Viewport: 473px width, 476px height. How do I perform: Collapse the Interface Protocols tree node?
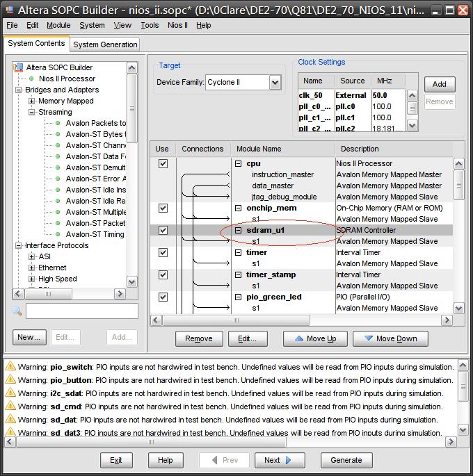click(x=19, y=245)
